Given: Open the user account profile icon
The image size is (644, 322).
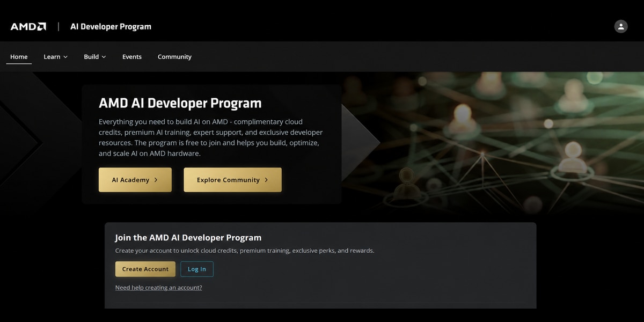Looking at the screenshot, I should (621, 26).
